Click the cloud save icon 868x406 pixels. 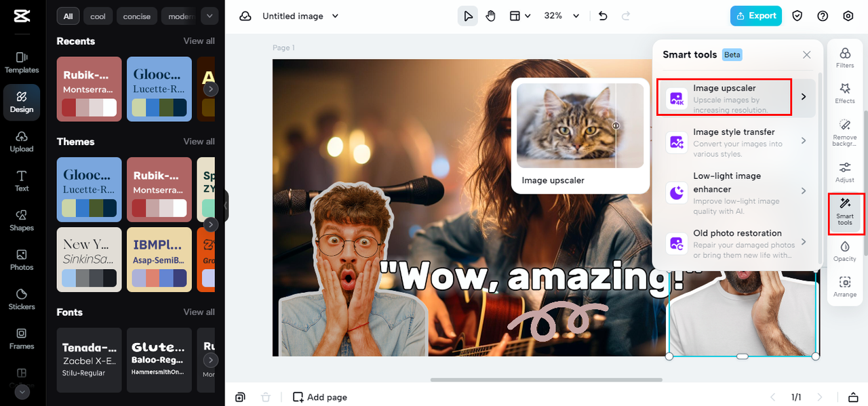pos(245,16)
